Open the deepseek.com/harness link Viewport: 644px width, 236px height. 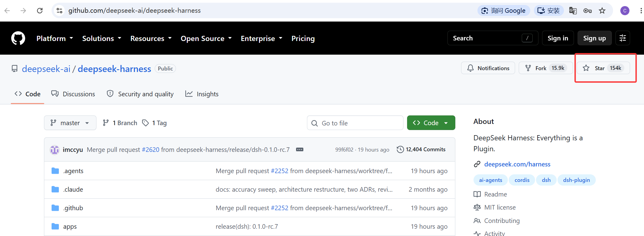(517, 164)
